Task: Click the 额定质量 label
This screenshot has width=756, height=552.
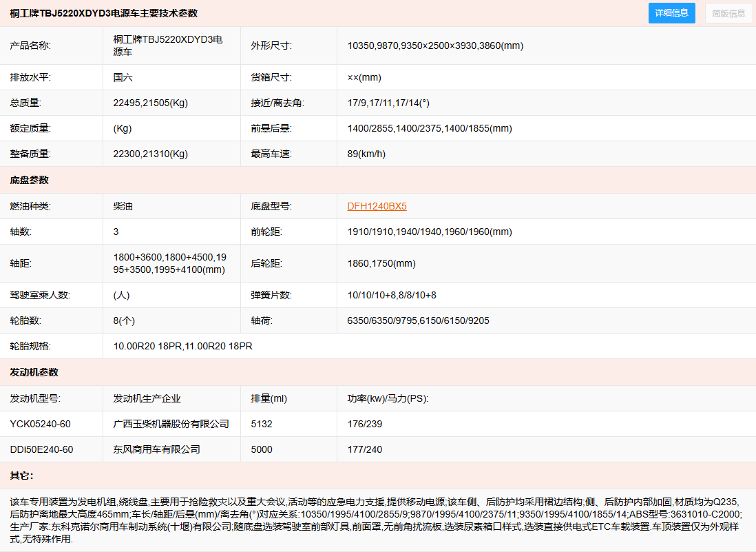Action: [30, 128]
